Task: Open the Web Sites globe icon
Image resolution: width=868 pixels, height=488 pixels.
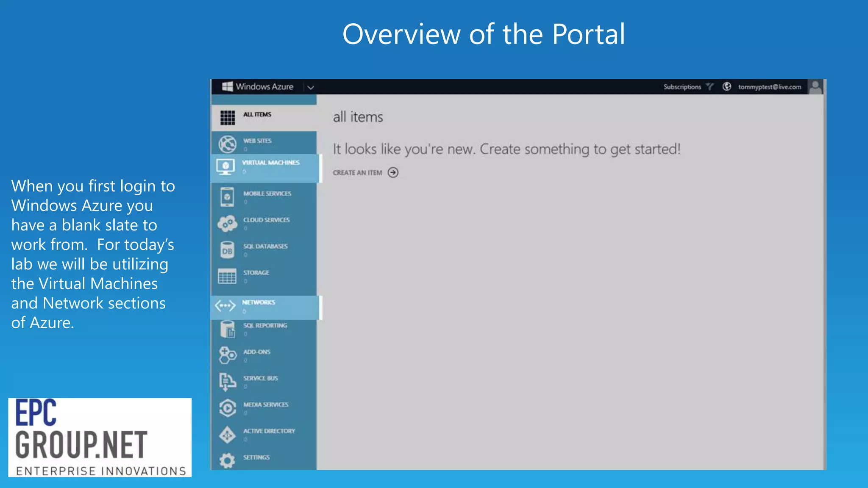Action: tap(228, 144)
